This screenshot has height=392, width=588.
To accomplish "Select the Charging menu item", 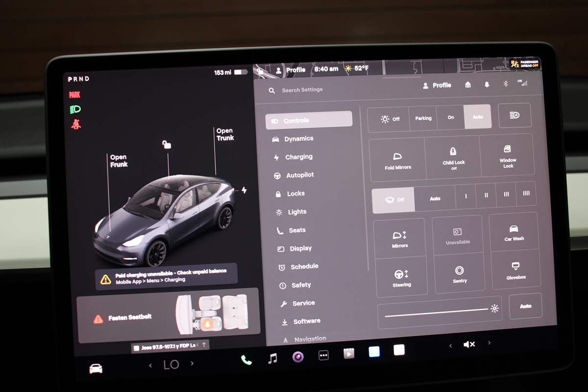I will tap(298, 157).
